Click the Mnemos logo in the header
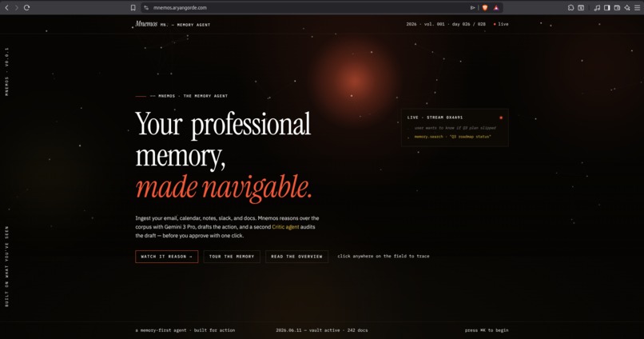 tap(146, 24)
